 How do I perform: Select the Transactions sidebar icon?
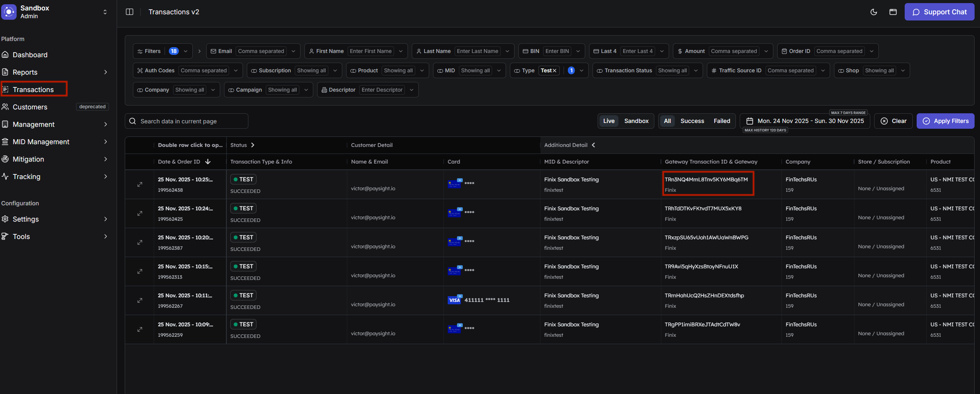(5, 89)
